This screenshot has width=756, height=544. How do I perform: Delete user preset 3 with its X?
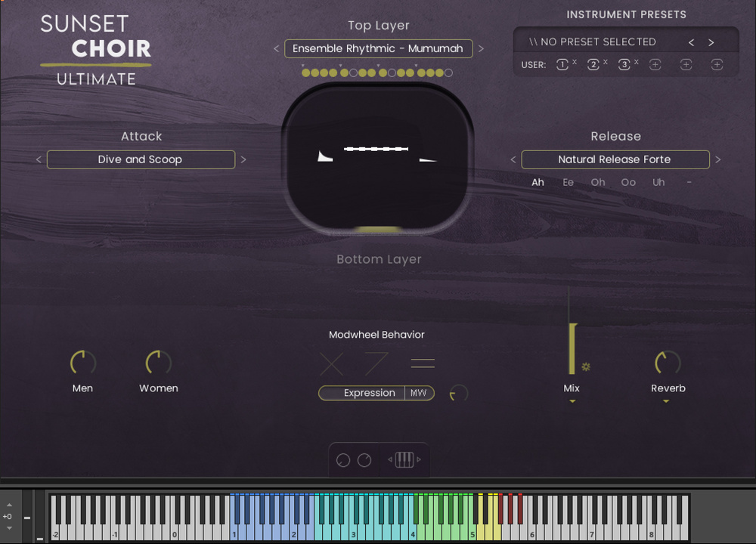point(636,62)
